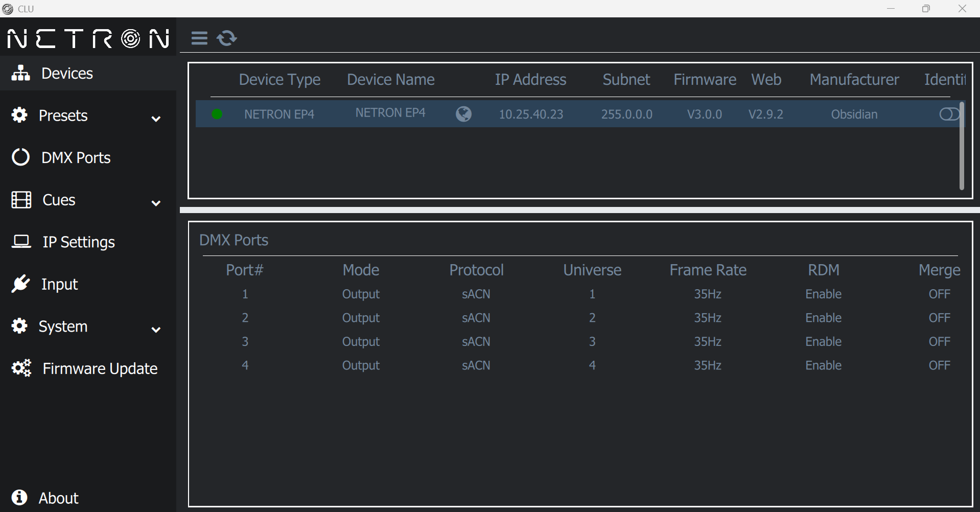This screenshot has height=512, width=980.
Task: Click the Obsidian manufacturer cell
Action: tap(854, 114)
